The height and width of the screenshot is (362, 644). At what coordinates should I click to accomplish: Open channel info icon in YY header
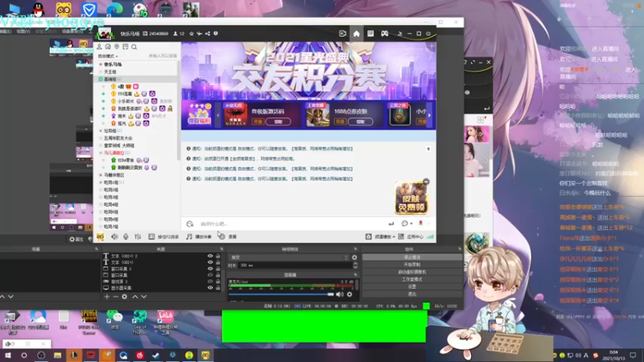[216, 34]
